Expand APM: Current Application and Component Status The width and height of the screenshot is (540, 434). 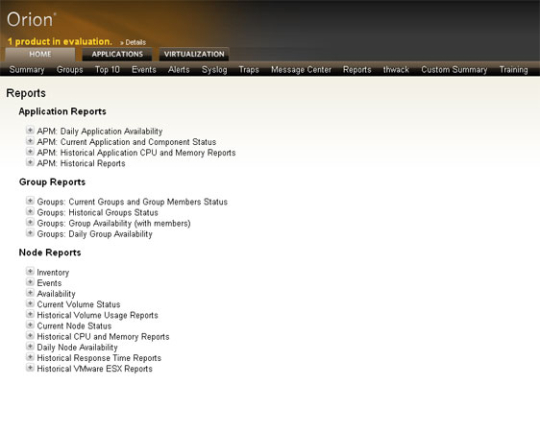30,141
